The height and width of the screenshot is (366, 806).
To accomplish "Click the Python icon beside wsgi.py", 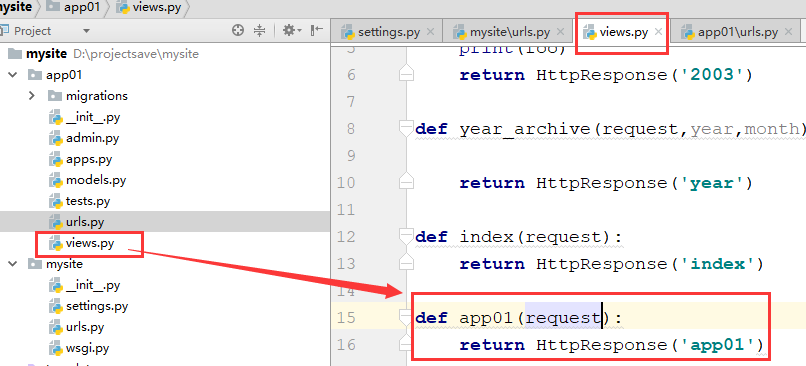I will click(x=56, y=349).
